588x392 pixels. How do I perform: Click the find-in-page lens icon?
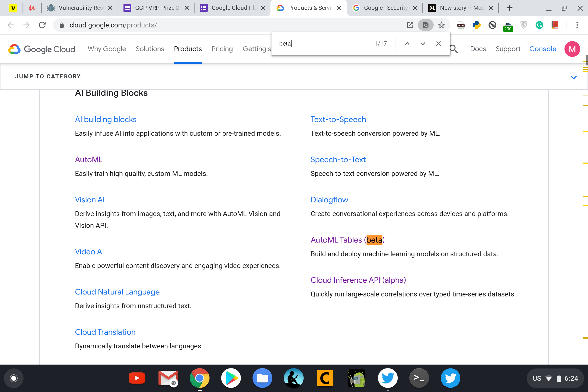point(426,25)
